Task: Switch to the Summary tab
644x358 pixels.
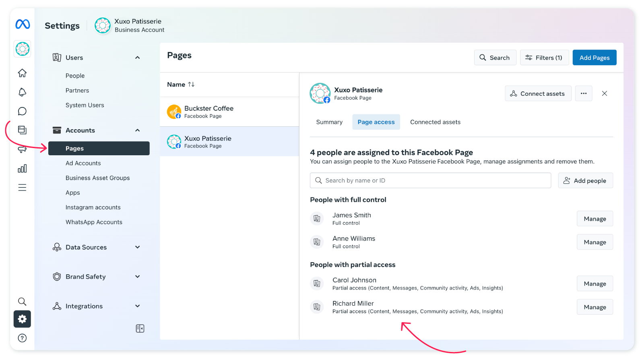Action: tap(329, 122)
